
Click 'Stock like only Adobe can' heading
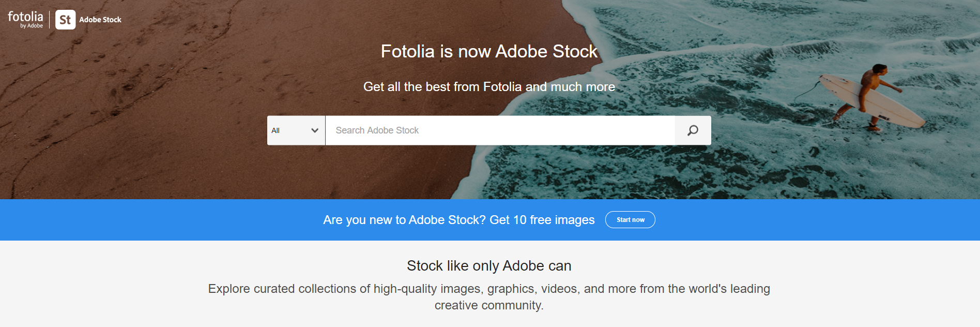click(489, 265)
